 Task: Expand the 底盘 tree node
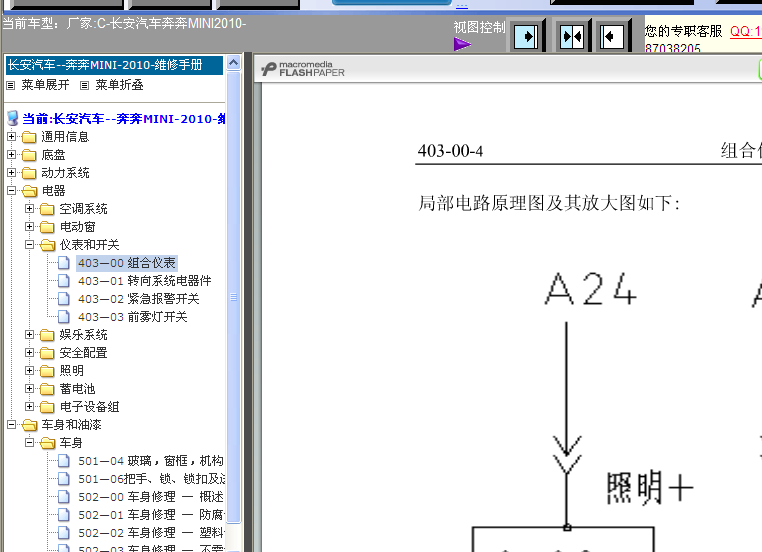coord(11,155)
